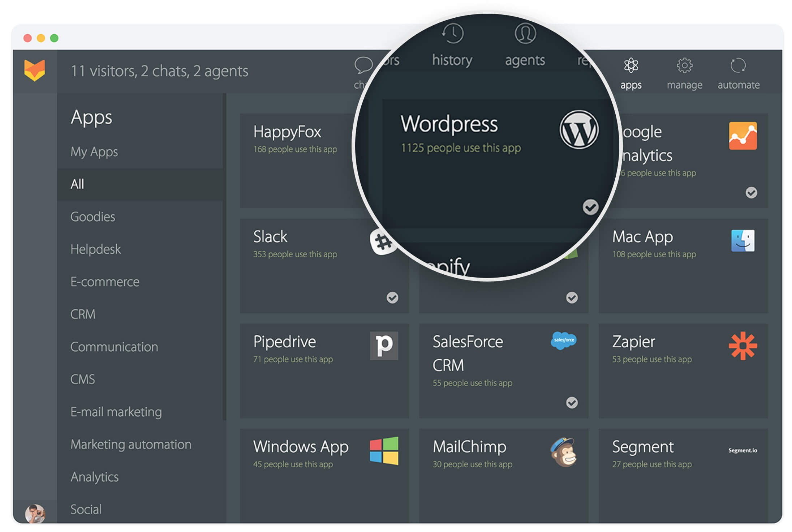Click '55 people use this app' text
Image resolution: width=792 pixels, height=532 pixels.
coord(473,383)
